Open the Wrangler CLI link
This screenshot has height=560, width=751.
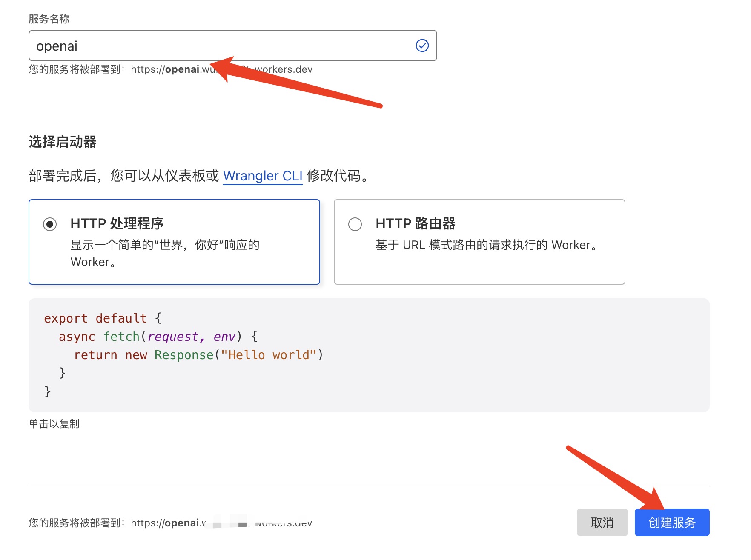pos(262,176)
